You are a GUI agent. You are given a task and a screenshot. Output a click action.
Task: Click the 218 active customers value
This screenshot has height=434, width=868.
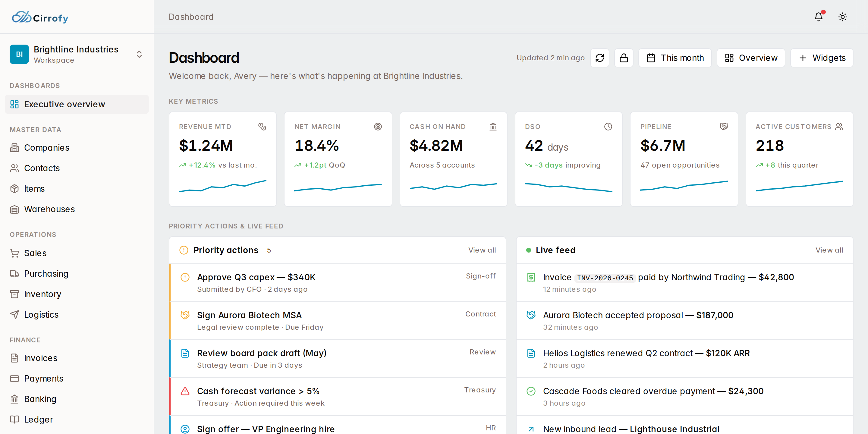point(770,146)
